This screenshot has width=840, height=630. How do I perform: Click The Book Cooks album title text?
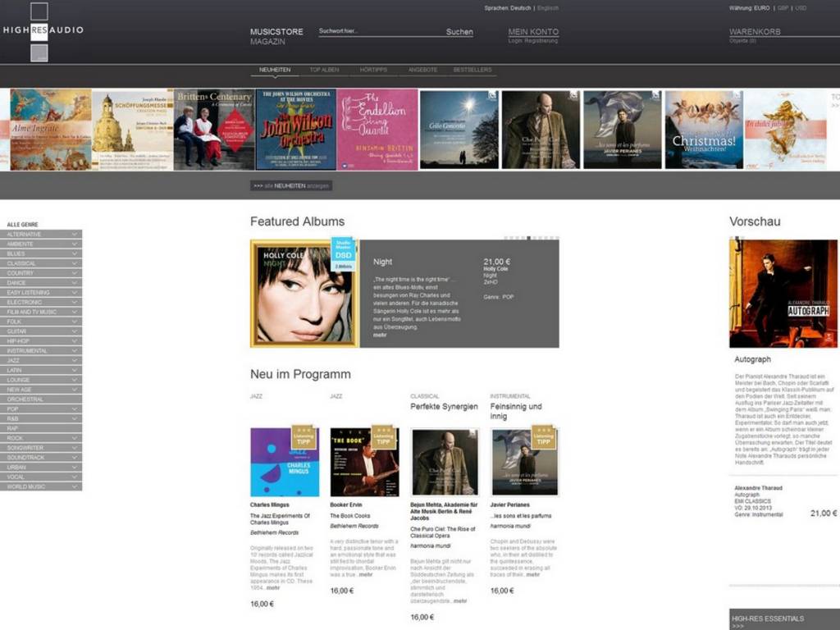(349, 516)
